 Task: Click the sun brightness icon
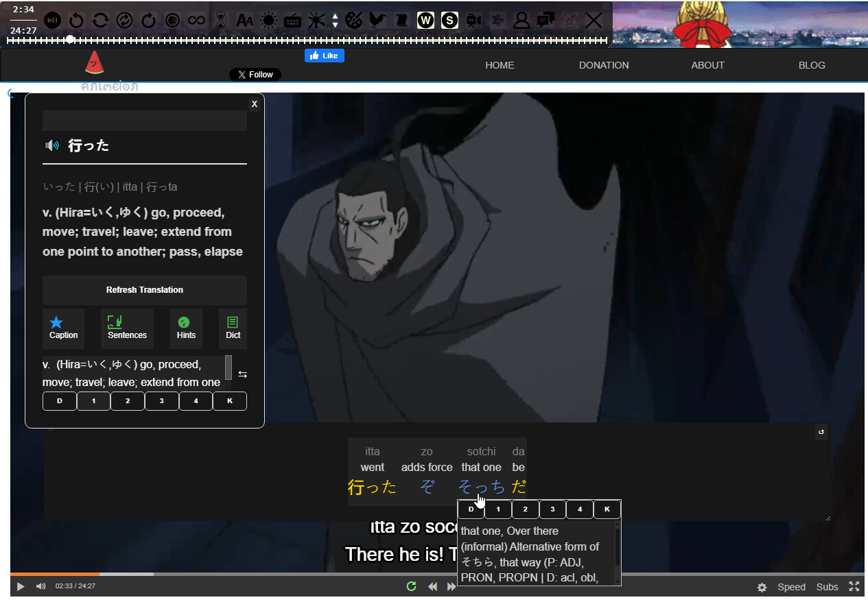coord(268,21)
